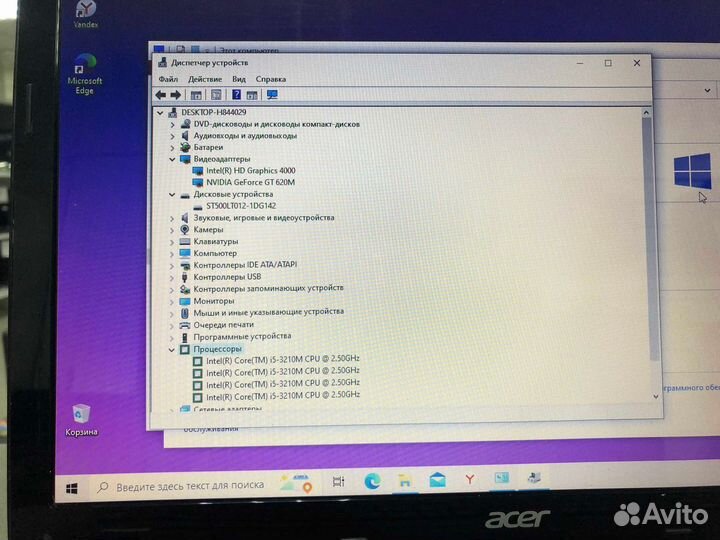Expand the Камеры node
Viewport: 720px width, 540px height.
click(x=172, y=230)
